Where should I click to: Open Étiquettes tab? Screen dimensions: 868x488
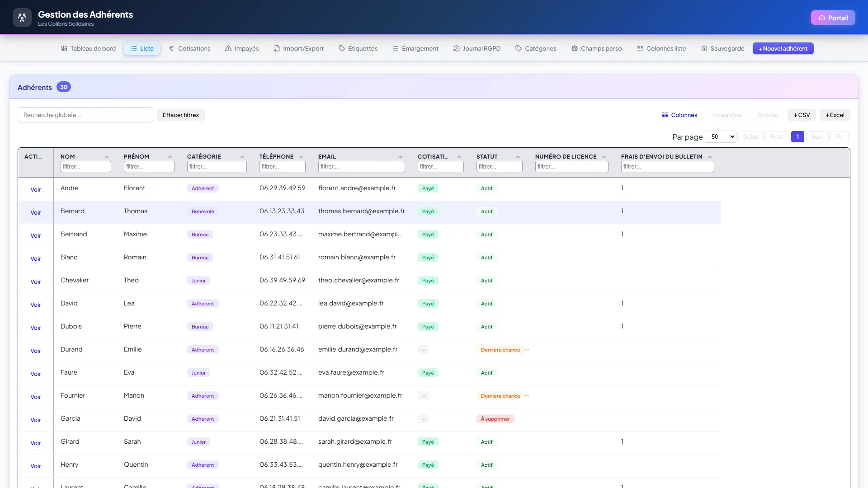coord(358,48)
